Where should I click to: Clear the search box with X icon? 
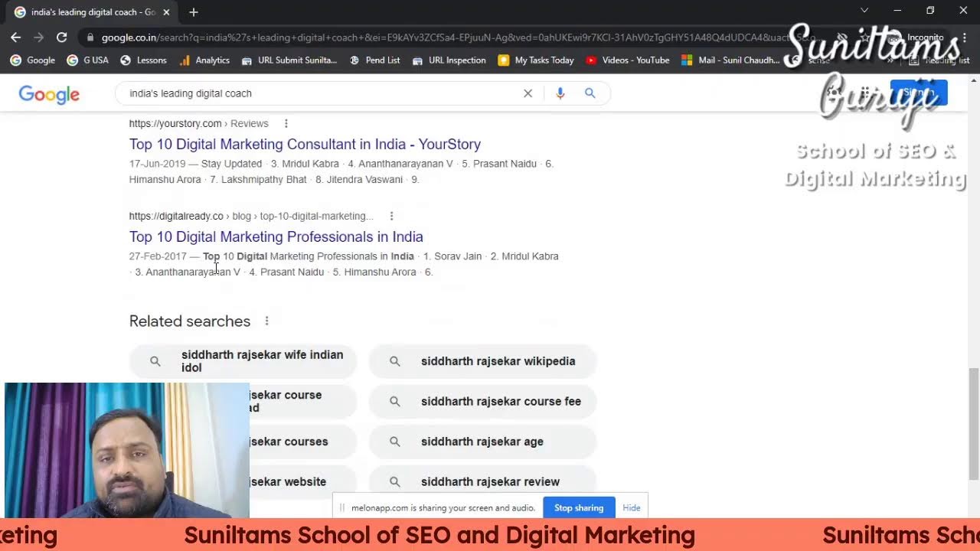[x=528, y=93]
